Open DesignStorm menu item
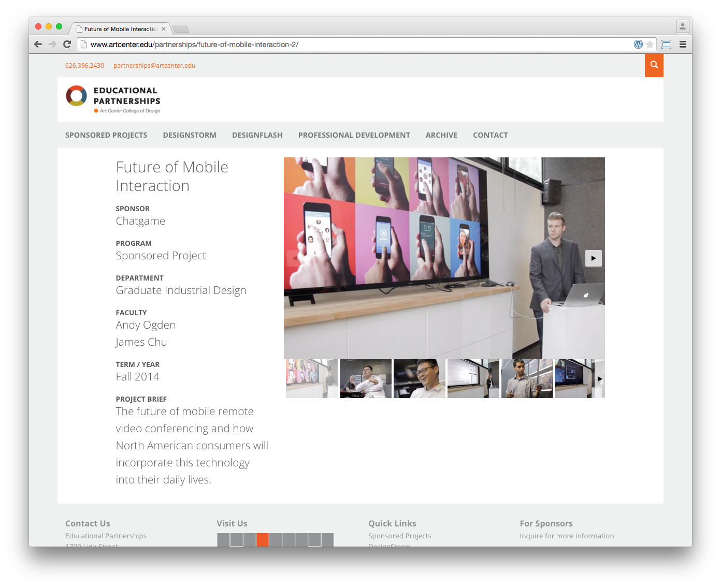721x588 pixels. (x=190, y=135)
